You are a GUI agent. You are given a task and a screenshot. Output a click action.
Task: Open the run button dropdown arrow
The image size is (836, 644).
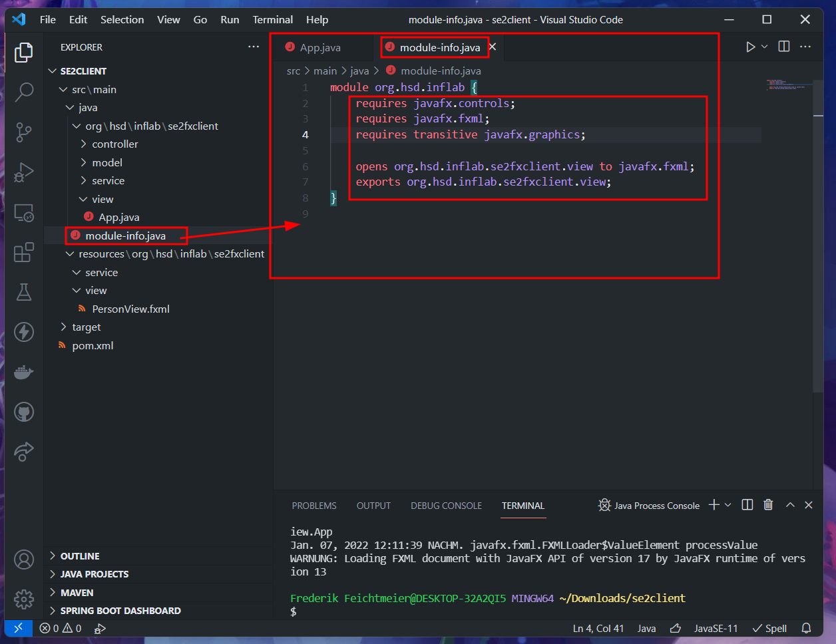(764, 47)
